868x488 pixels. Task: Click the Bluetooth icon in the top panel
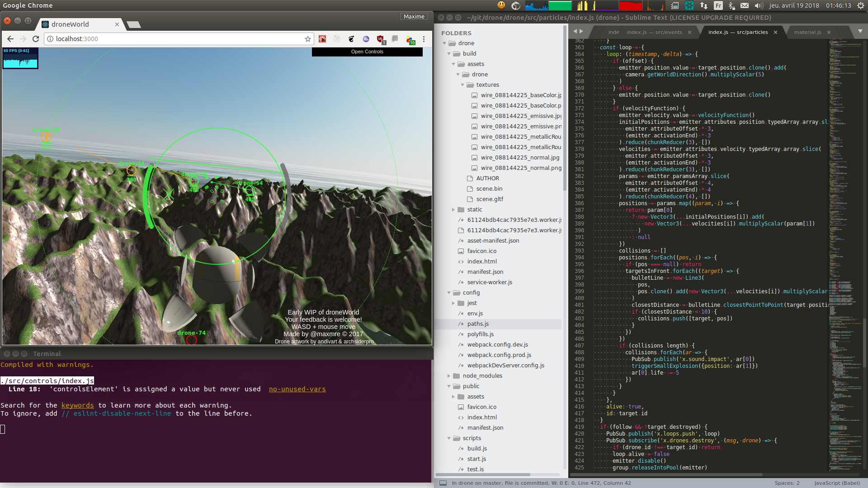tap(731, 6)
